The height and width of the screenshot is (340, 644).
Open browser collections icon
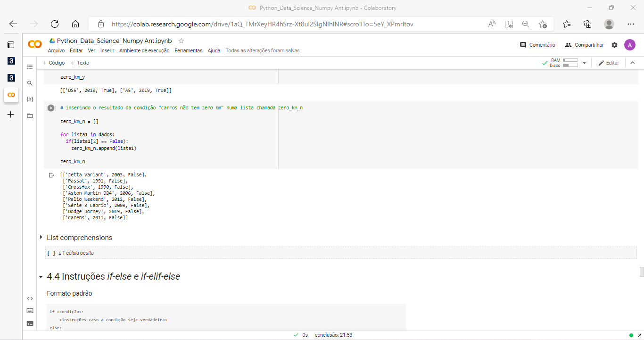587,24
